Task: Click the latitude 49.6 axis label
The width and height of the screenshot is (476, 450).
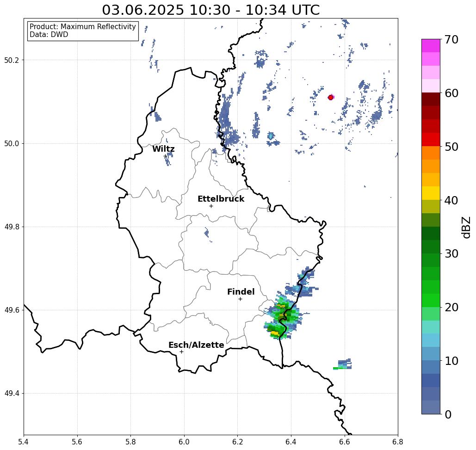Action: 12,310
